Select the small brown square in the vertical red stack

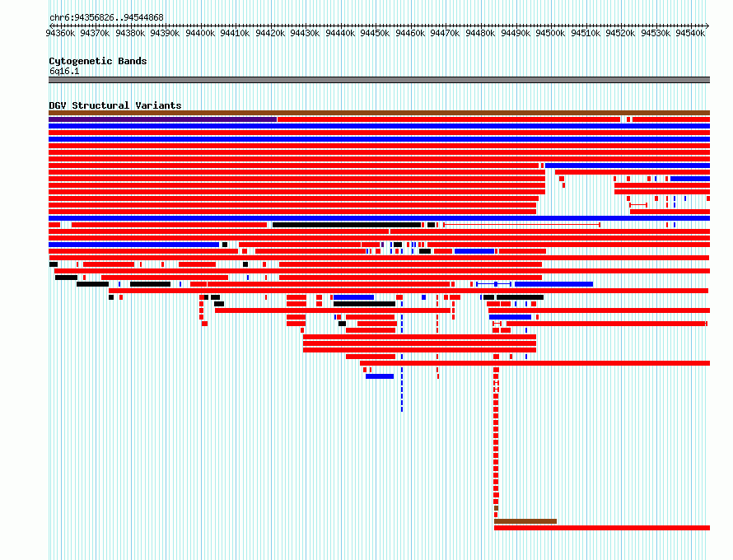[x=496, y=508]
